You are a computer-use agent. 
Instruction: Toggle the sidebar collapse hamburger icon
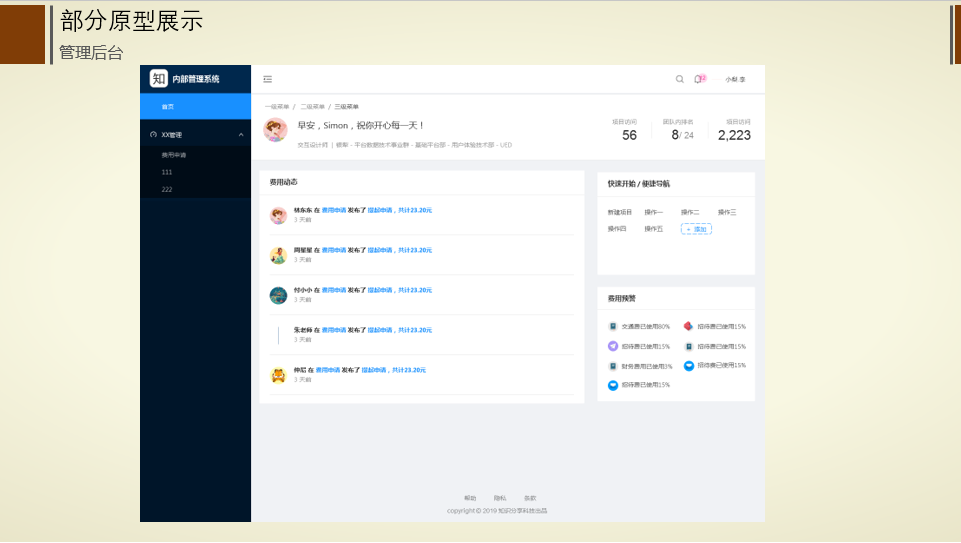pos(268,79)
